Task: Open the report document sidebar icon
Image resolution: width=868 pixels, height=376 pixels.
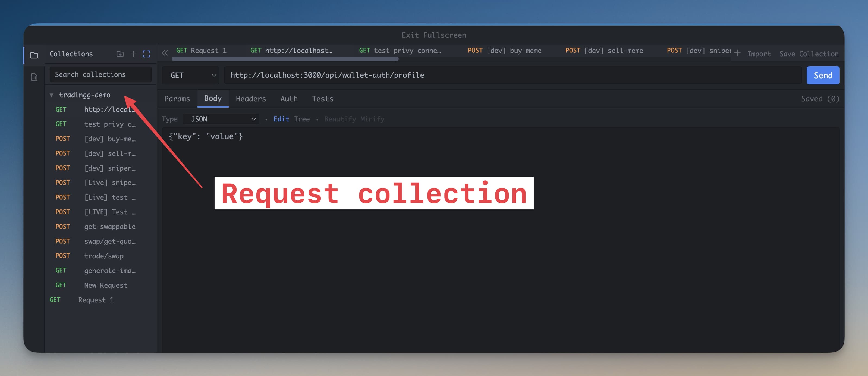Action: tap(34, 77)
